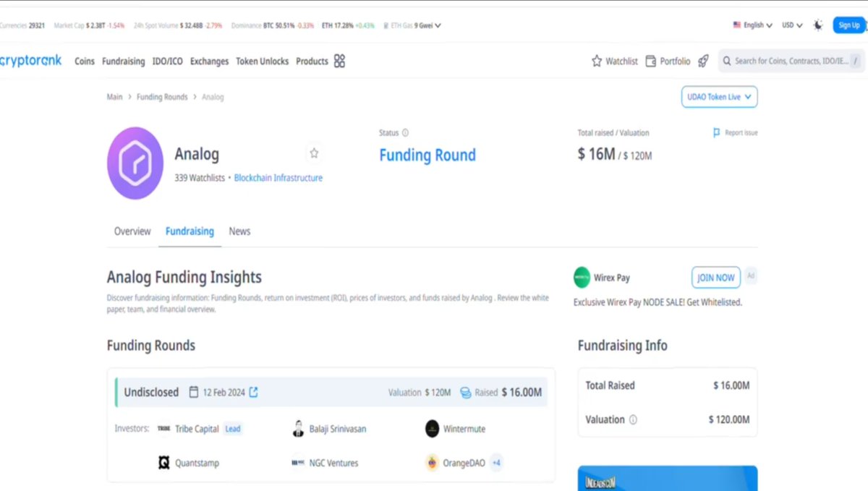Screen dimensions: 868x491
Task: Open the external link icon beside 12 Feb 2024
Action: (x=253, y=392)
